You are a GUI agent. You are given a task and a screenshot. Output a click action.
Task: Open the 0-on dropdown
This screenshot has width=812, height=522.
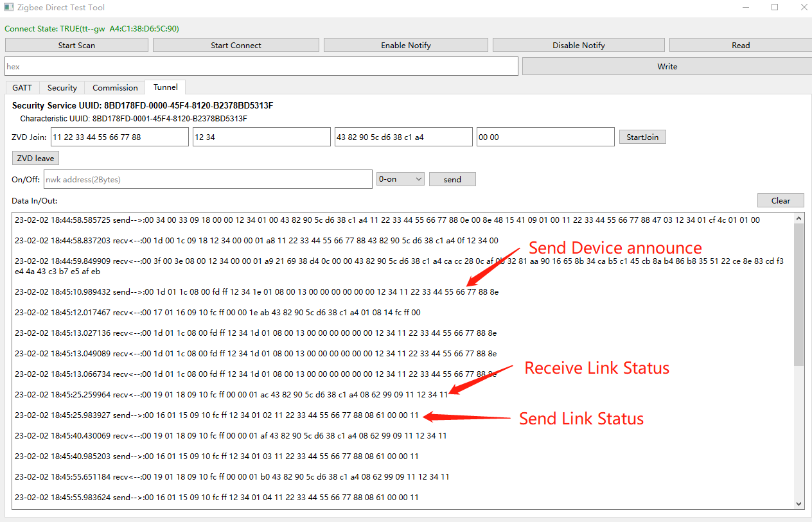point(400,179)
